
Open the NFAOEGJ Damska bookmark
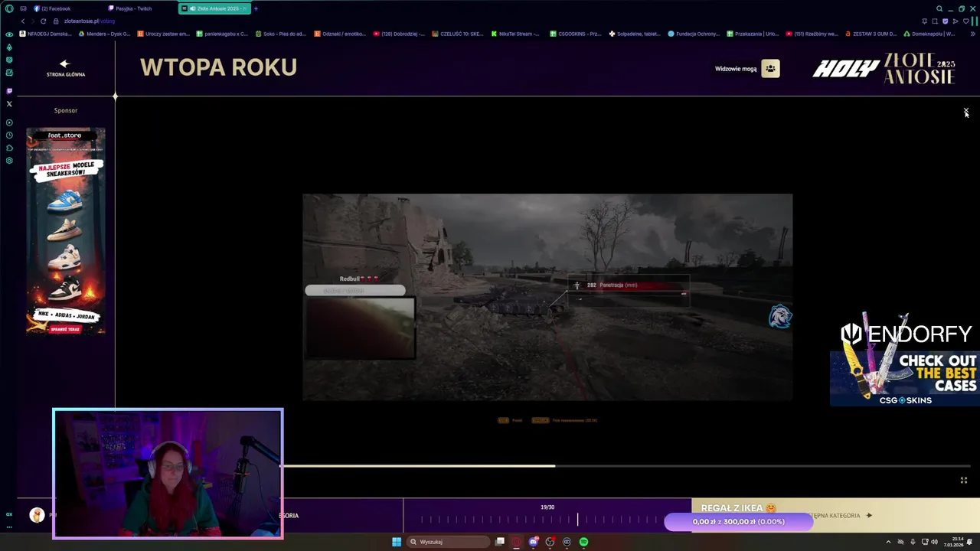44,34
